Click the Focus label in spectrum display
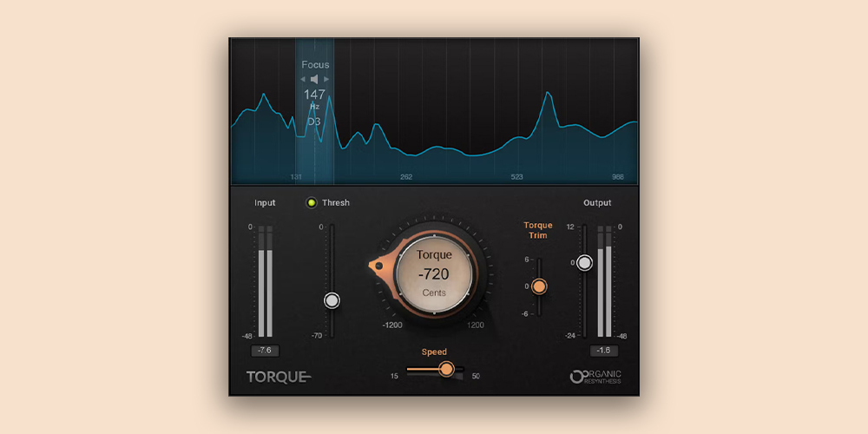Image resolution: width=868 pixels, height=434 pixels. [x=315, y=65]
